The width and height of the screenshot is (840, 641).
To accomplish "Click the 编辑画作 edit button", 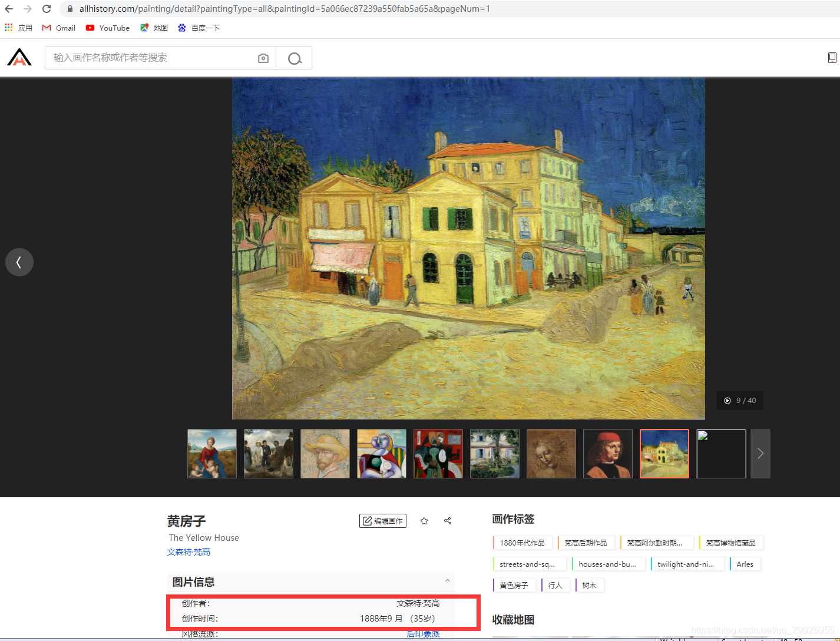I will pyautogui.click(x=383, y=521).
